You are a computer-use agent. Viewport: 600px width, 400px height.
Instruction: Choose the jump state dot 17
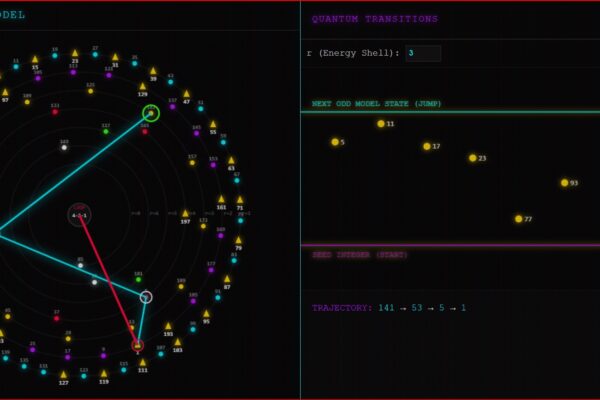tap(427, 146)
